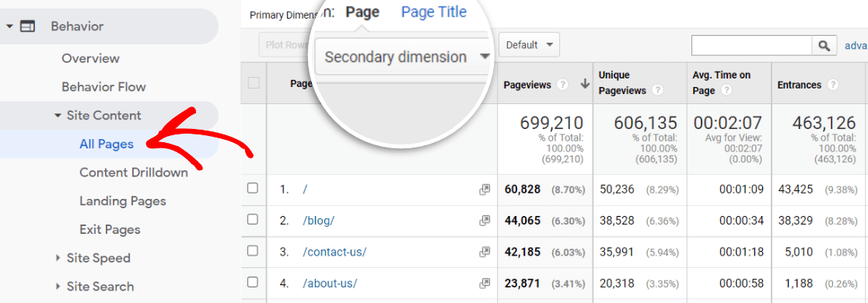The width and height of the screenshot is (868, 303).
Task: Click the 699,210 total pageviews figure
Action: (552, 123)
